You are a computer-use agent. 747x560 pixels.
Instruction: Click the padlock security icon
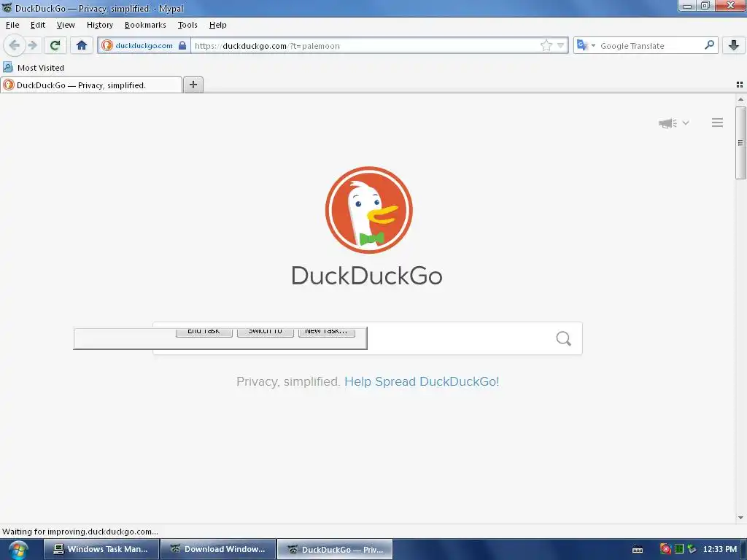pos(182,46)
